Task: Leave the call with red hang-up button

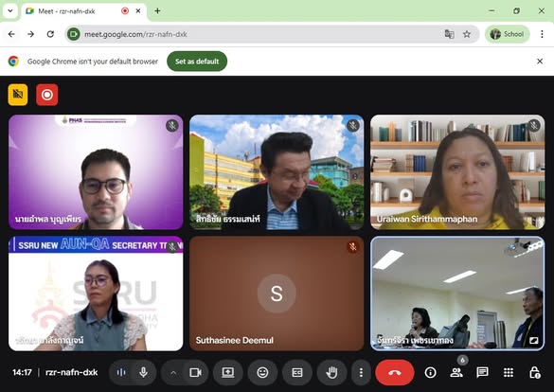Action: point(395,372)
